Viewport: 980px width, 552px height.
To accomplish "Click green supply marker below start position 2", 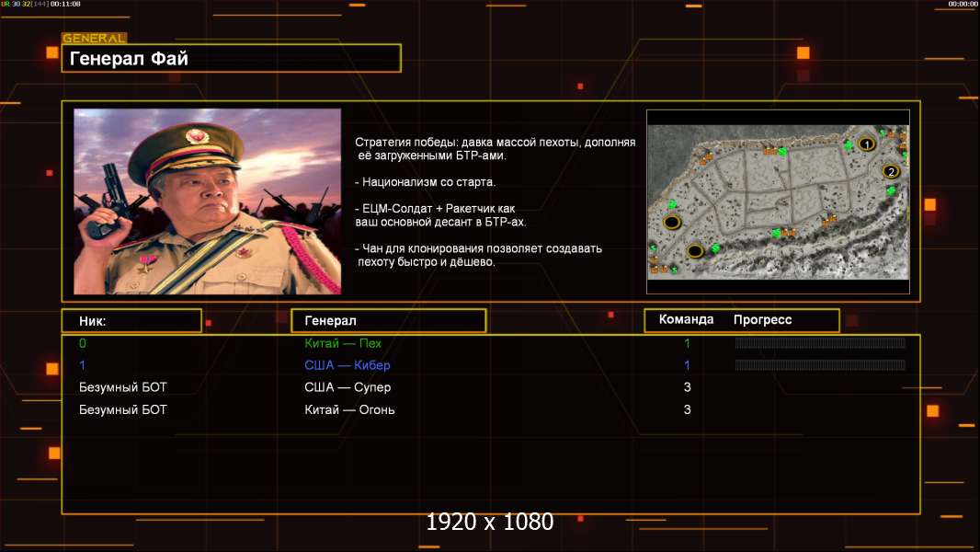I will (891, 190).
